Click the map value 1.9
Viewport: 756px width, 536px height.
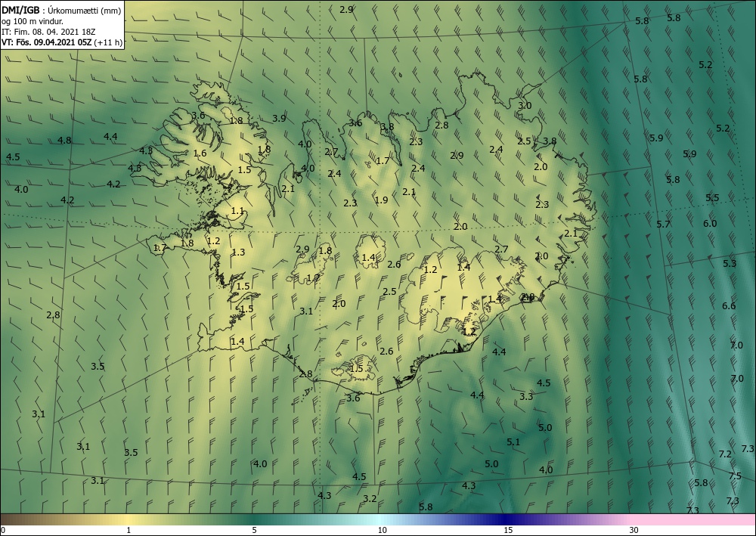pos(381,200)
